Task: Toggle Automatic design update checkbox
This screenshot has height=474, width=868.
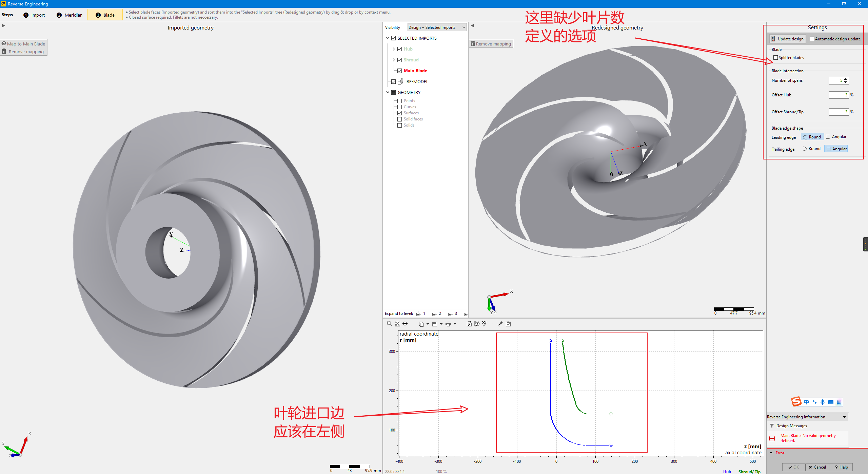Action: (812, 39)
